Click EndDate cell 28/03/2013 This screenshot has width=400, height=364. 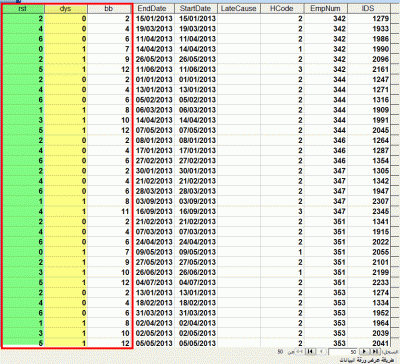(154, 191)
